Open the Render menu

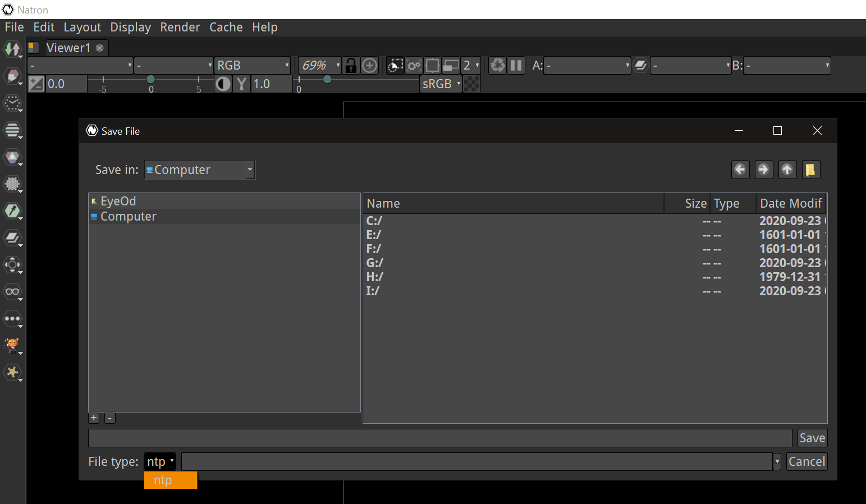[x=180, y=27]
